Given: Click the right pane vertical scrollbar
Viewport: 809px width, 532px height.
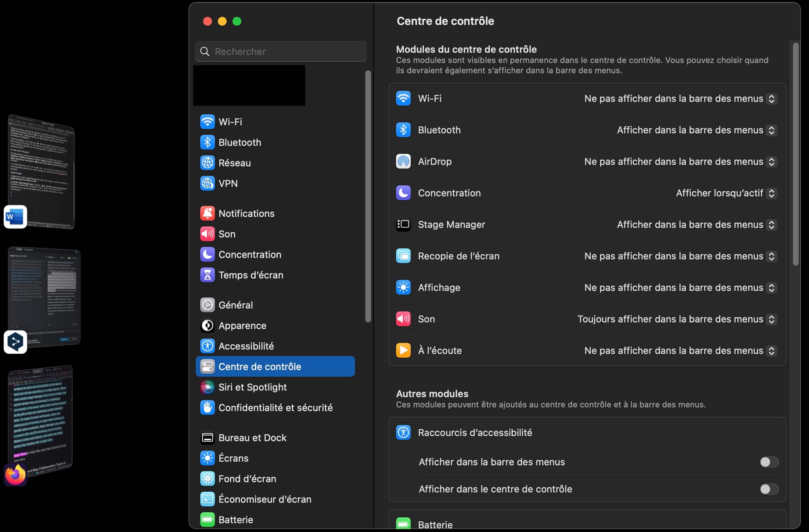Looking at the screenshot, I should pyautogui.click(x=795, y=154).
